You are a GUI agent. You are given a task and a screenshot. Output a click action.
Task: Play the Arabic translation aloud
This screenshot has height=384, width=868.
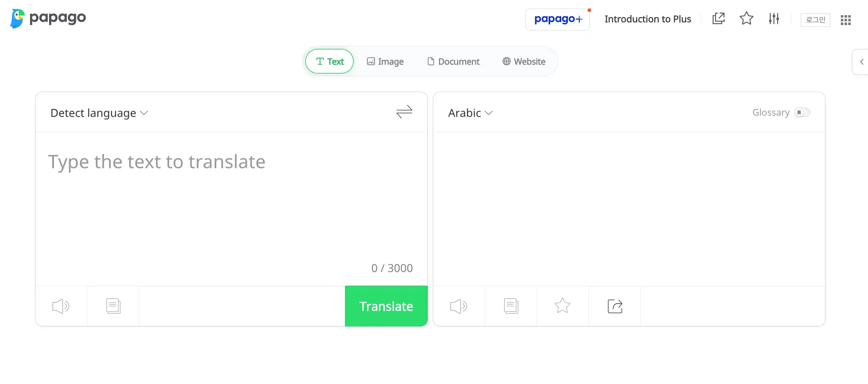click(459, 306)
